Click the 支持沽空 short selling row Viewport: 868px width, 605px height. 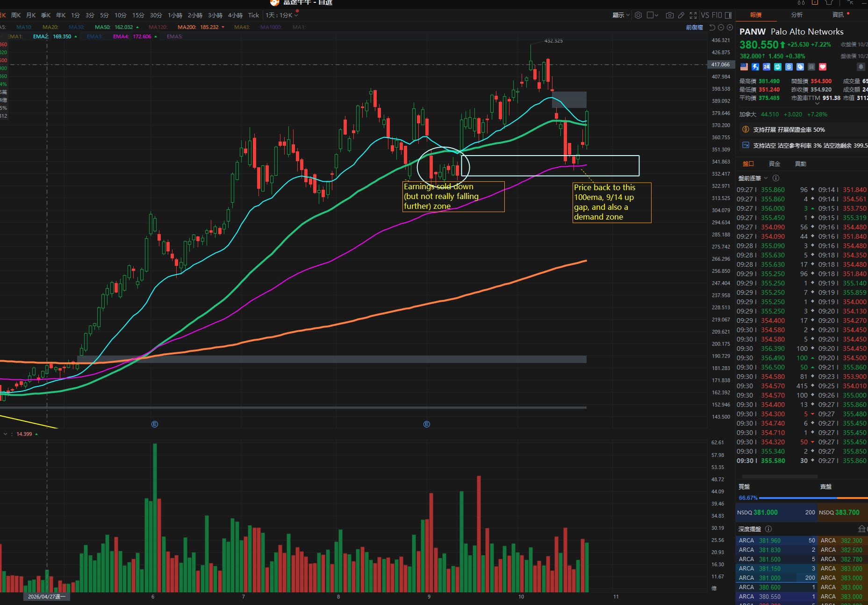pos(804,145)
